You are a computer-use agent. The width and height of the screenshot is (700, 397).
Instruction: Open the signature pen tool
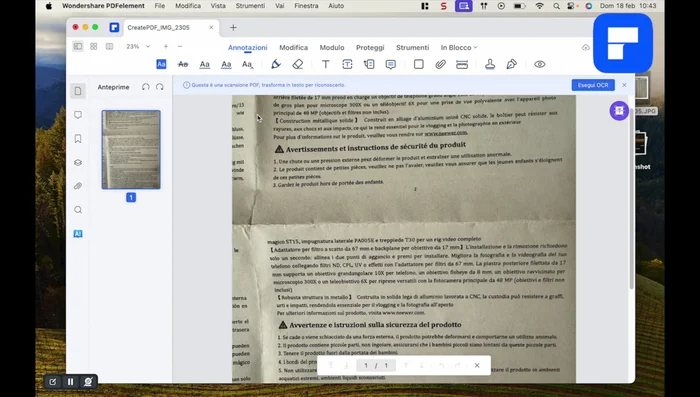pos(512,64)
